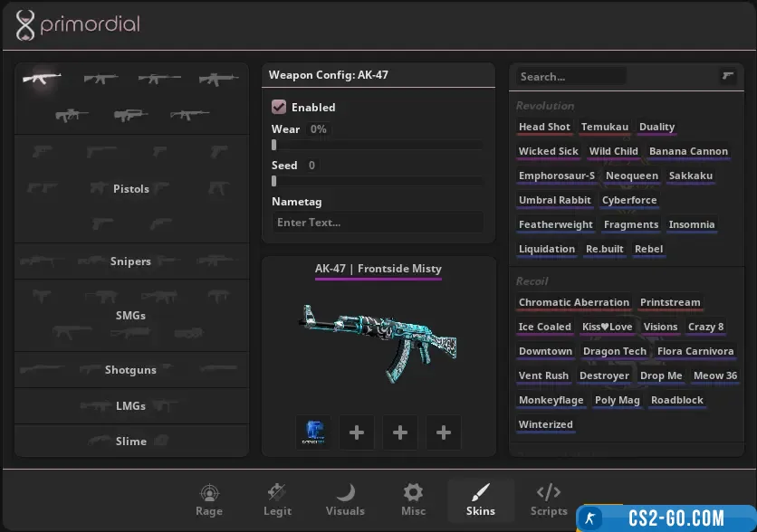Switch to the Scripts tab
Image resolution: width=757 pixels, height=532 pixels.
click(549, 499)
